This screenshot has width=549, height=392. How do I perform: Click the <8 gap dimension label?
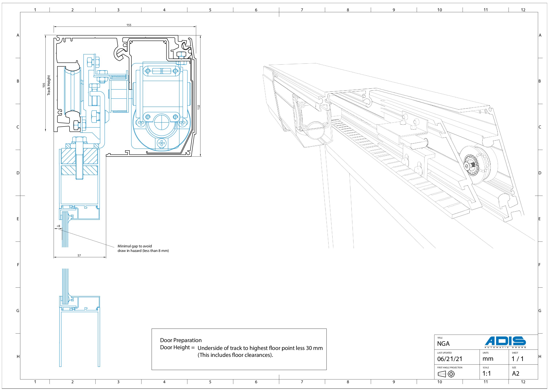(58, 226)
